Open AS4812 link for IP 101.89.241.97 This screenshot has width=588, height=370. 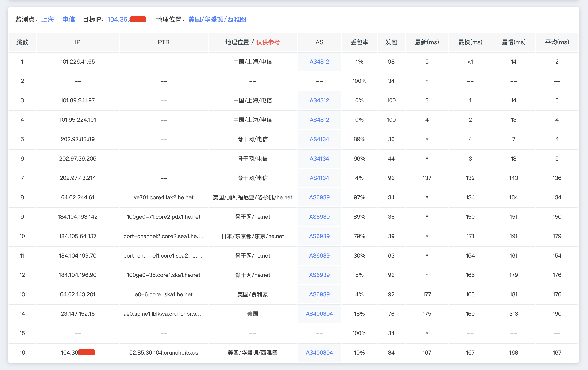pos(319,100)
